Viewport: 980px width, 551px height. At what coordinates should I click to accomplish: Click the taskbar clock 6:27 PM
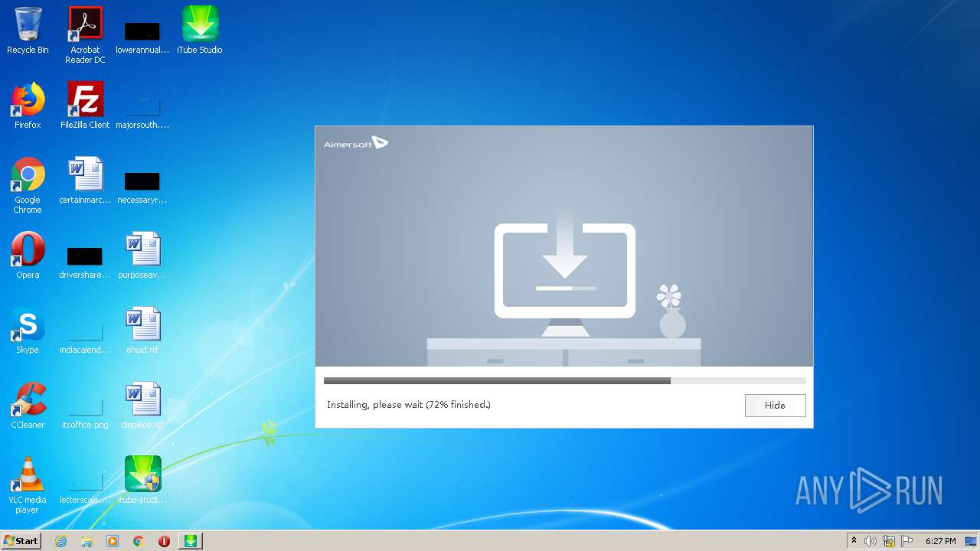[x=940, y=541]
